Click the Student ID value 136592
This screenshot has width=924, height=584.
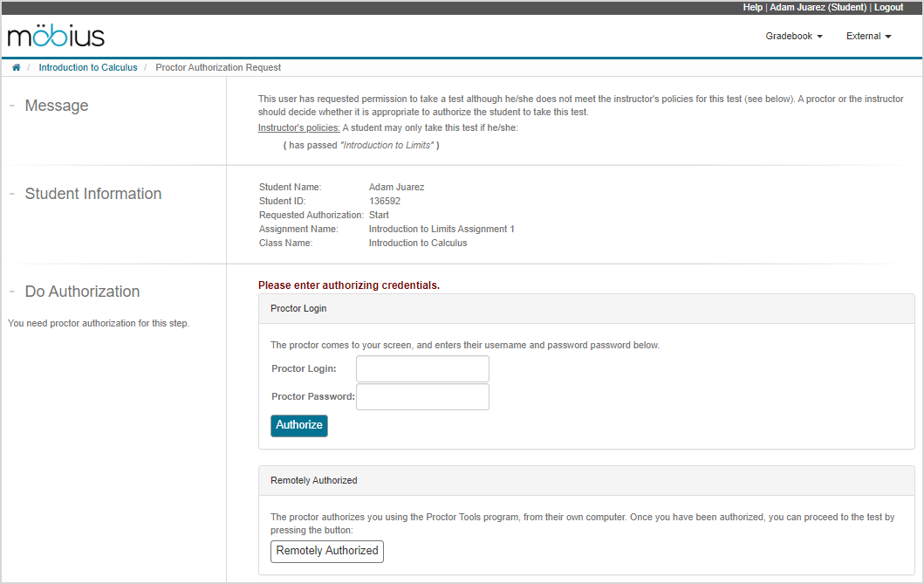click(385, 201)
